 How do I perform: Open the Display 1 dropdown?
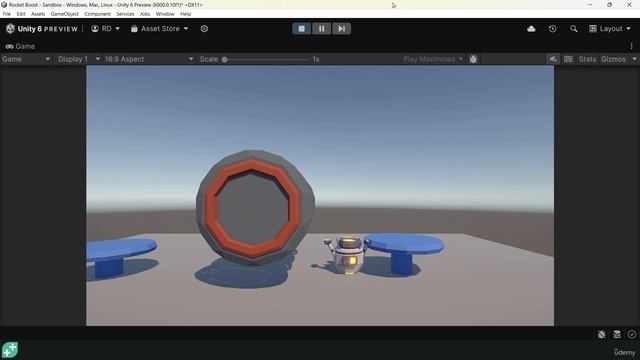pos(78,59)
